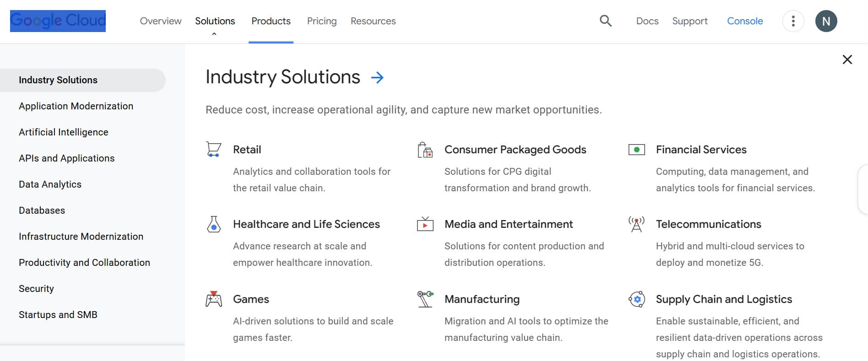Image resolution: width=868 pixels, height=361 pixels.
Task: Select Artificial Intelligence in sidebar
Action: pos(64,132)
